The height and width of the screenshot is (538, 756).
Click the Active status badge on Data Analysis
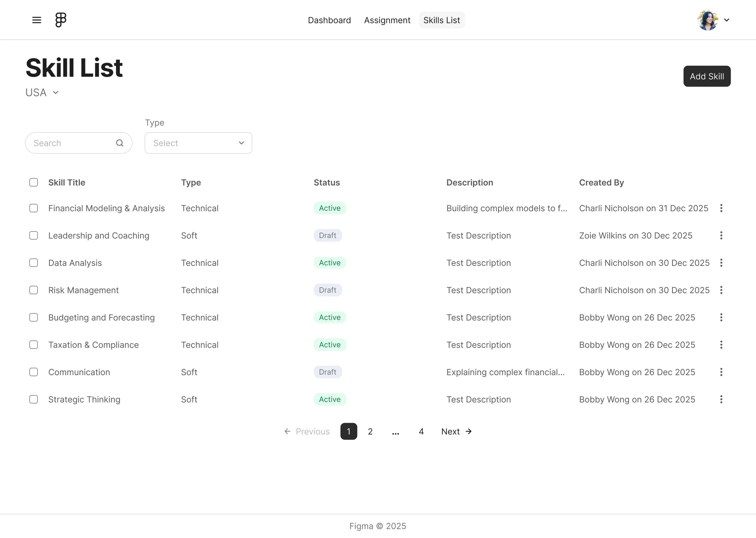tap(329, 263)
